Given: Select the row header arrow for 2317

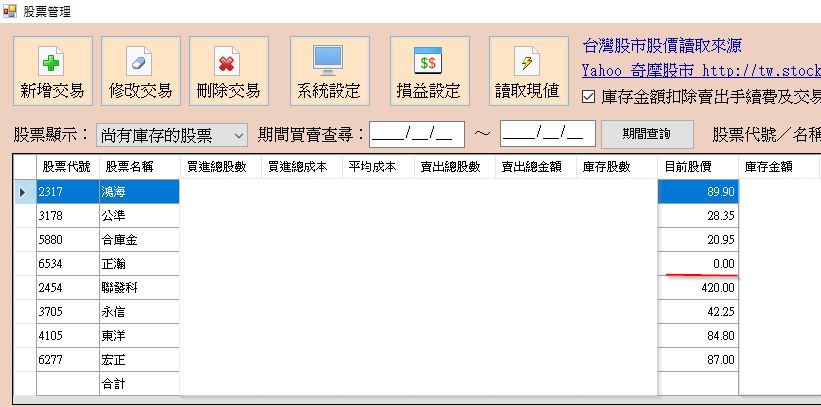Looking at the screenshot, I should click(x=25, y=192).
